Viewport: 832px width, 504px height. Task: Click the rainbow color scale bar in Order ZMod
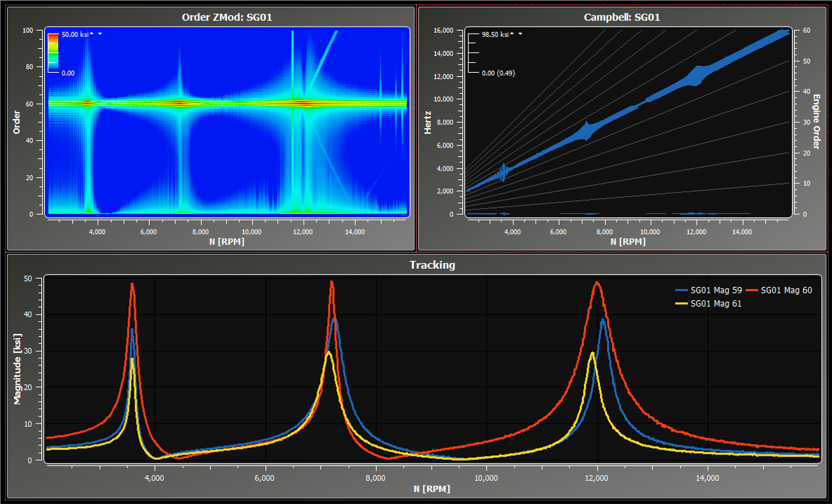pos(53,52)
